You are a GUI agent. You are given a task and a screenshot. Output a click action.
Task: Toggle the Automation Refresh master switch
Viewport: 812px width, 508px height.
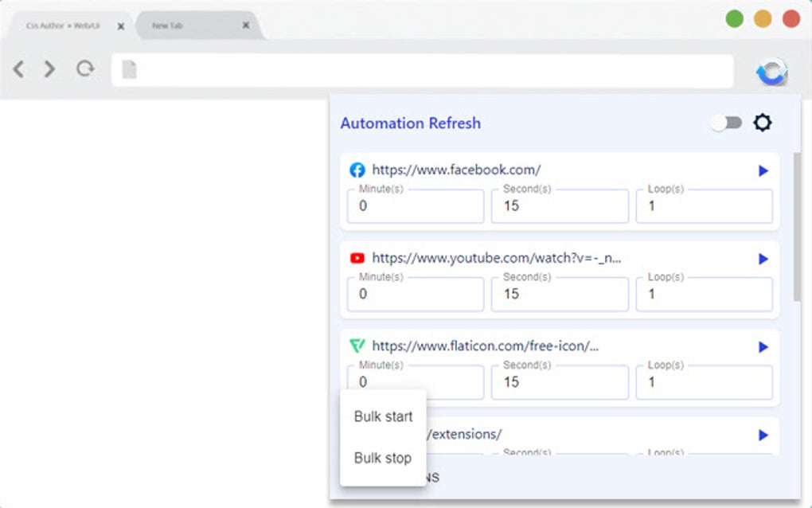[726, 123]
